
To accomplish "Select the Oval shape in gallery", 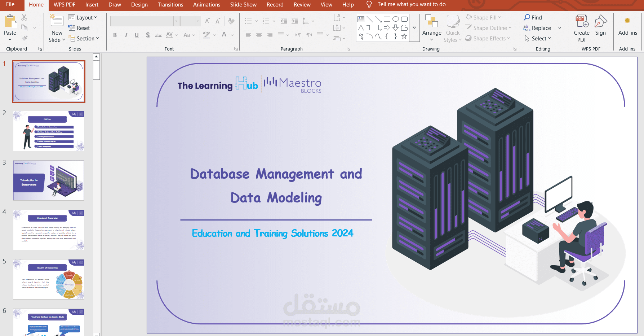I will [x=396, y=19].
